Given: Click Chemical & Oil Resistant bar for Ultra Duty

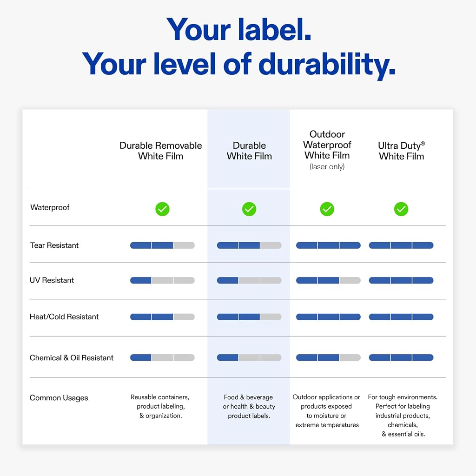Looking at the screenshot, I should (401, 357).
